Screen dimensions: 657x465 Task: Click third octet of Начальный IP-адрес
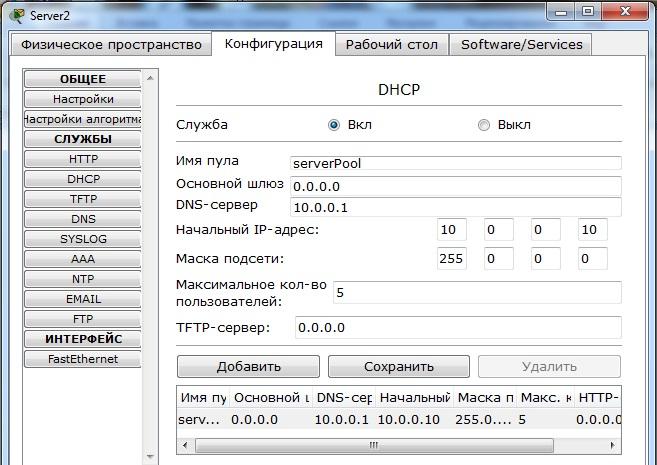(x=546, y=230)
